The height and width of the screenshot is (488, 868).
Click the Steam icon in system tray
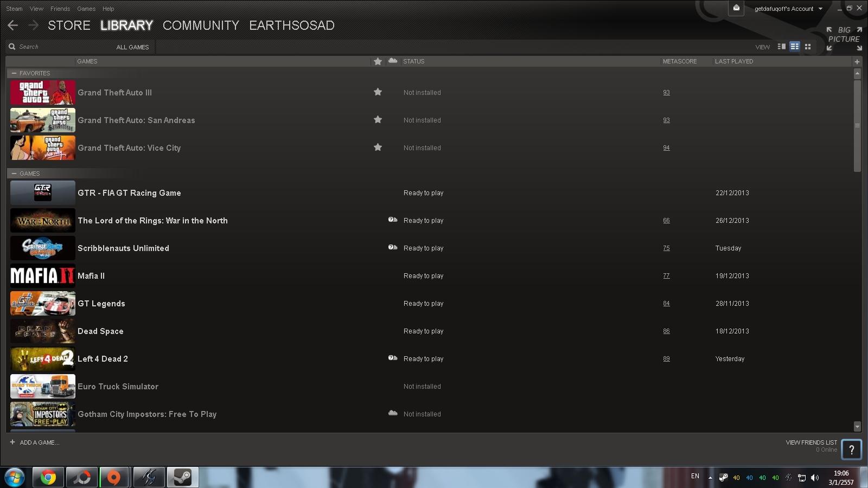[723, 478]
